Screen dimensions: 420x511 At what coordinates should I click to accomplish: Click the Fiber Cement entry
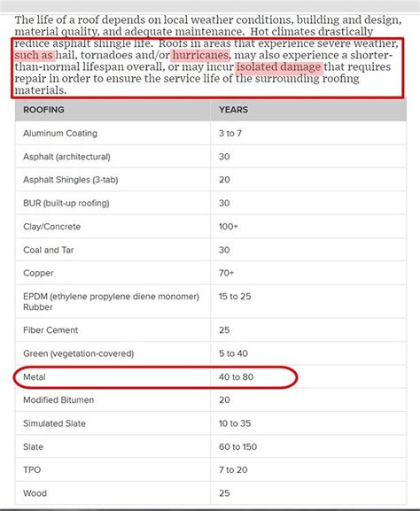[51, 330]
